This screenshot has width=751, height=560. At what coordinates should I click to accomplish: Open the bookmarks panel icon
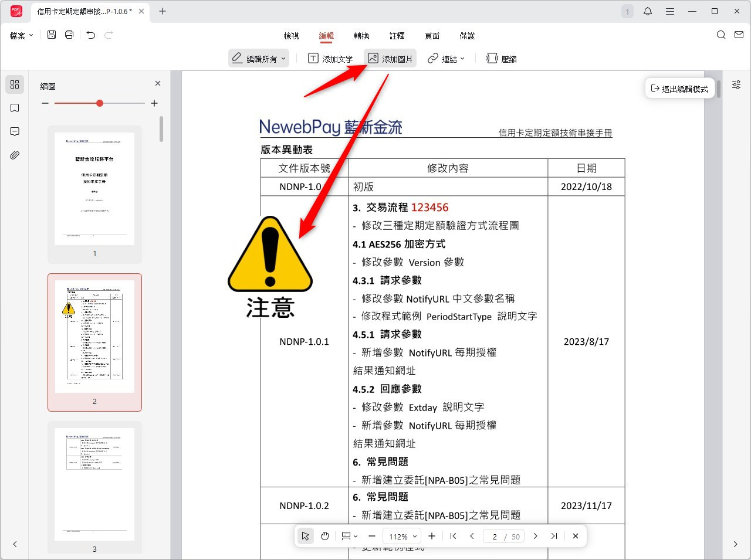[15, 108]
